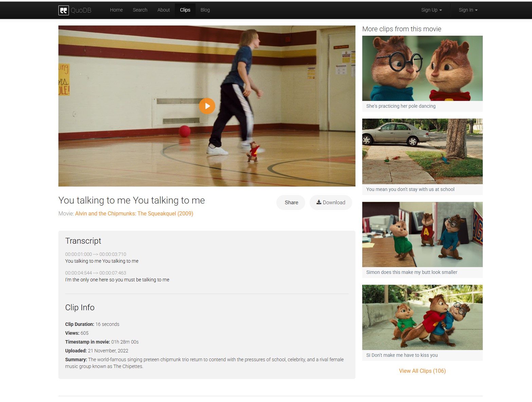Download the clip
The image size is (532, 402).
click(x=331, y=203)
